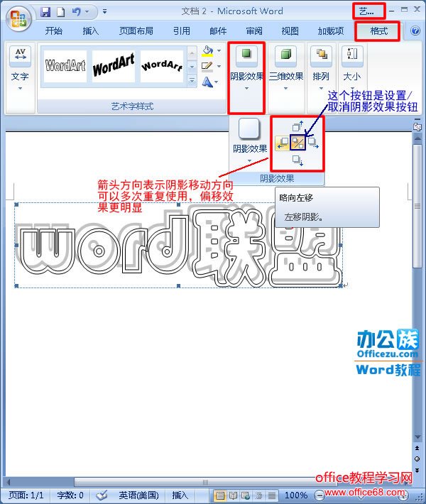Open 阴影效果 gallery in dropdown panel
Image resolution: width=426 pixels, height=504 pixels.
pos(250,141)
